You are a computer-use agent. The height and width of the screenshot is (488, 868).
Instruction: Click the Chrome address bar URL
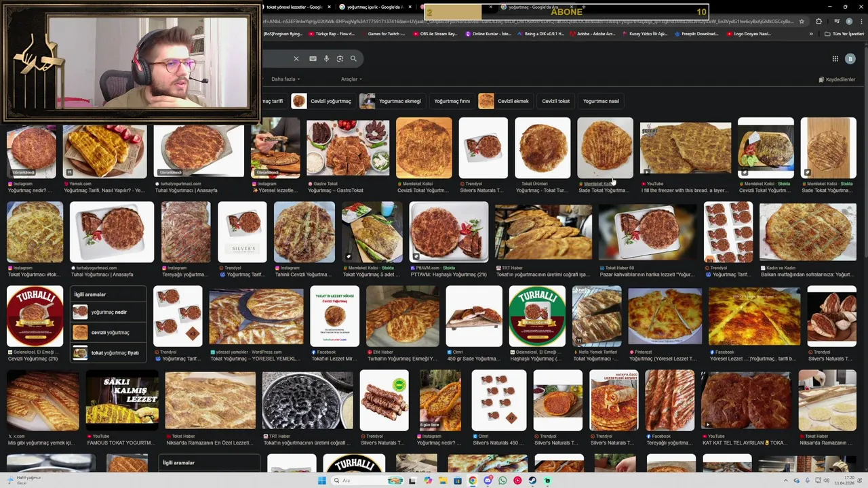[529, 21]
